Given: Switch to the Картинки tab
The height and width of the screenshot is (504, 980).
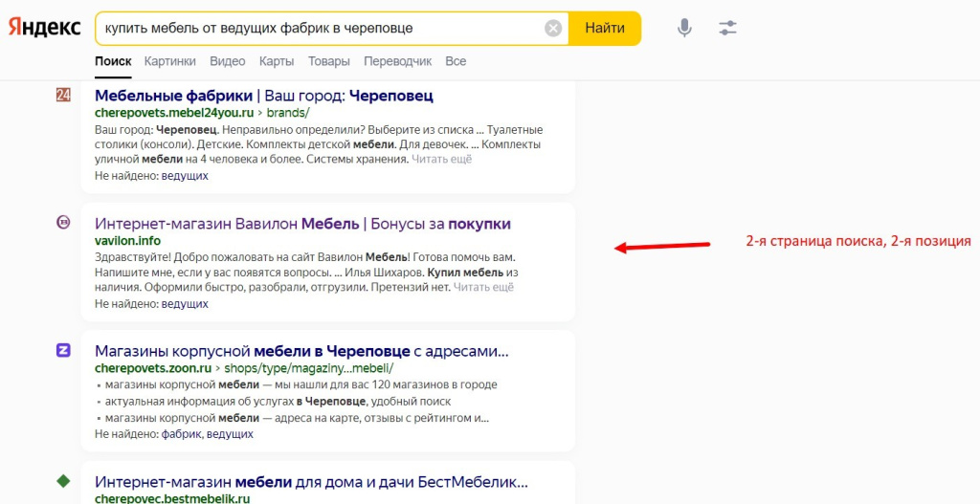Looking at the screenshot, I should point(170,61).
